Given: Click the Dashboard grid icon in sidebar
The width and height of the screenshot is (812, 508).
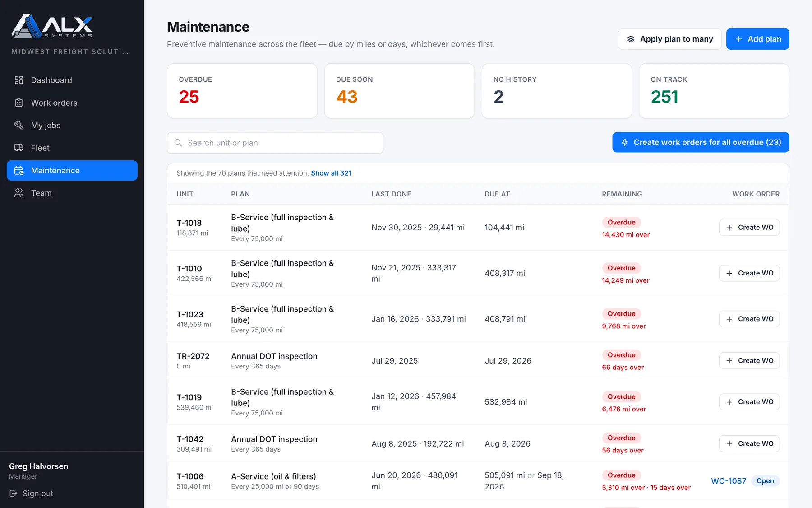Looking at the screenshot, I should [x=19, y=80].
